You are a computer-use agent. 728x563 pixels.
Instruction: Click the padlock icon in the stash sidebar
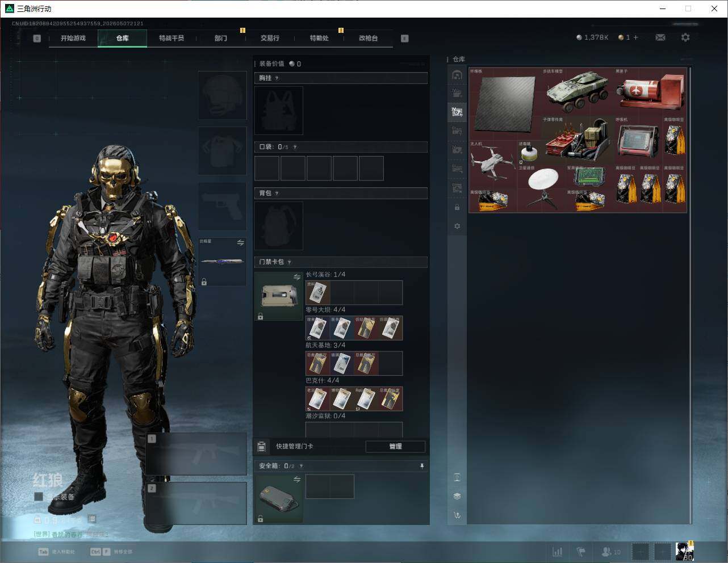457,207
